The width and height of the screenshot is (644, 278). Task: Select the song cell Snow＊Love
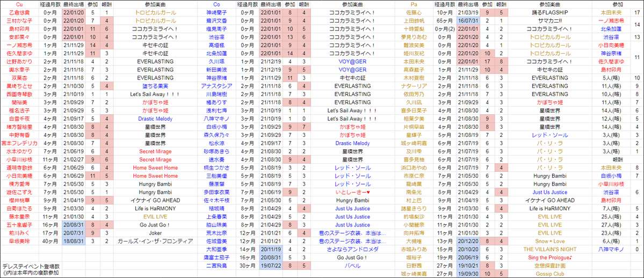[x=549, y=241]
